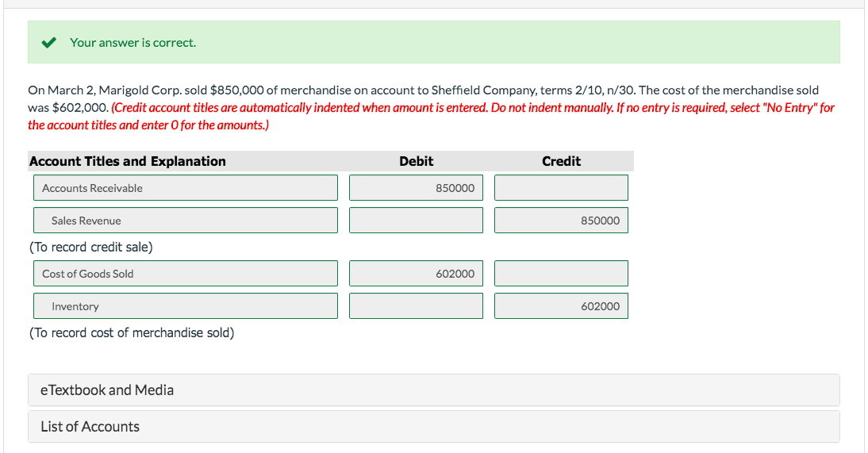This screenshot has height=453, width=868.
Task: Expand the List of Accounts section
Action: (x=434, y=426)
